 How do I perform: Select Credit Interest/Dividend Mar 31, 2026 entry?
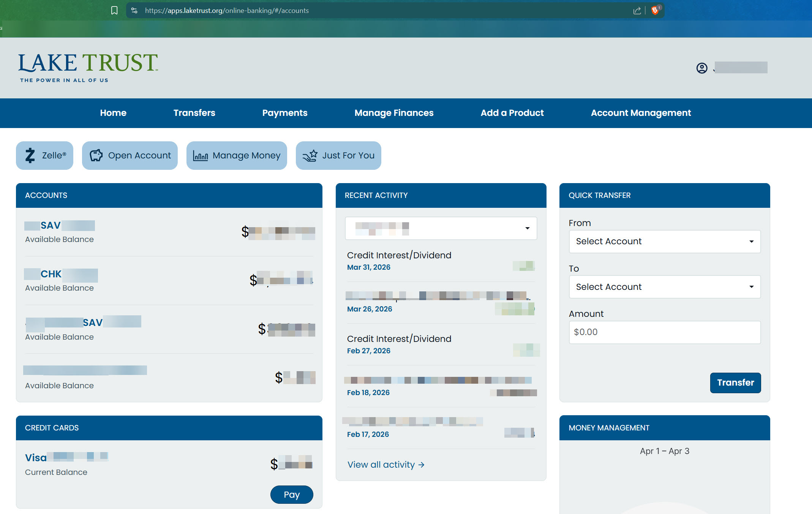click(x=441, y=261)
